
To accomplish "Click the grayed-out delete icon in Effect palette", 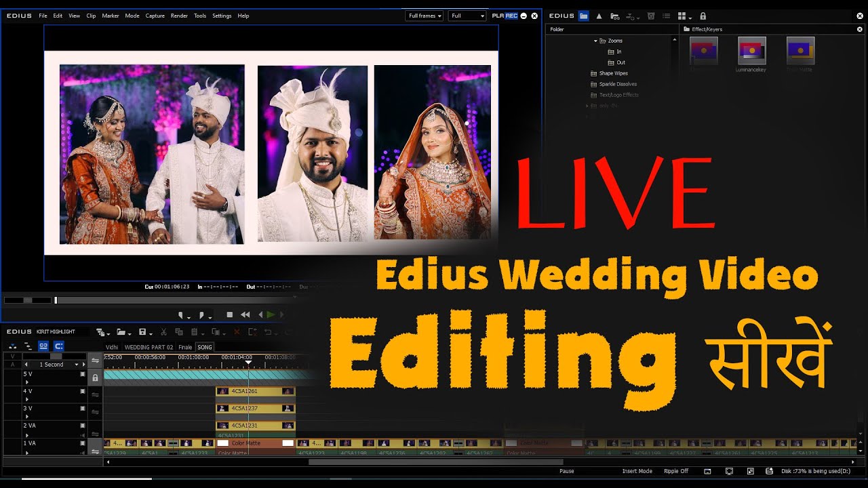I will pos(651,16).
